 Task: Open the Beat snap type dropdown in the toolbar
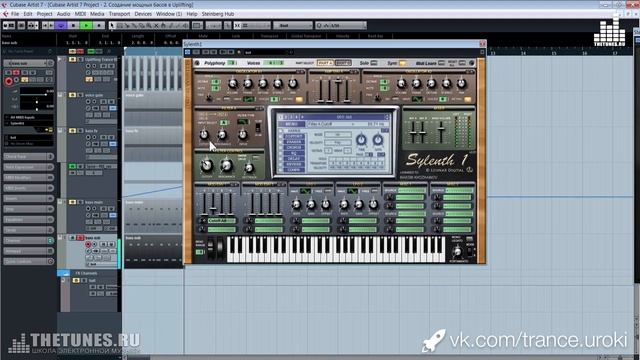tap(293, 25)
